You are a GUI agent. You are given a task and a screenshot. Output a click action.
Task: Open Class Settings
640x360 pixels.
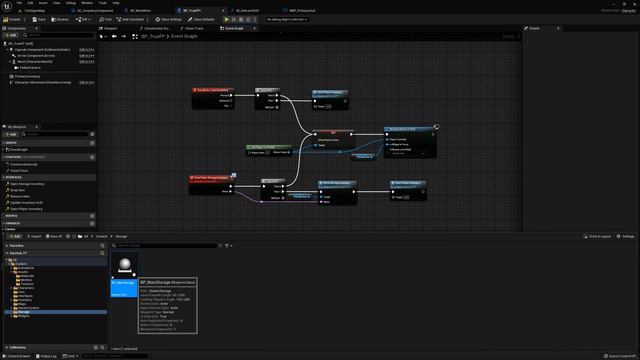pos(169,19)
